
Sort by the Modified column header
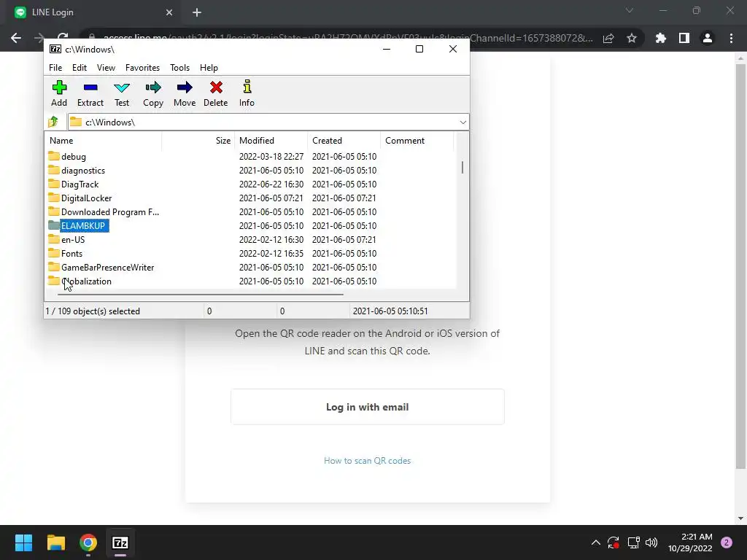(x=271, y=141)
